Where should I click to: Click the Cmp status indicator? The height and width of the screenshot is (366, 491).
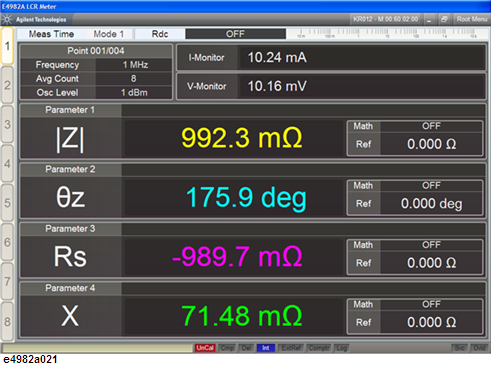coord(227,348)
